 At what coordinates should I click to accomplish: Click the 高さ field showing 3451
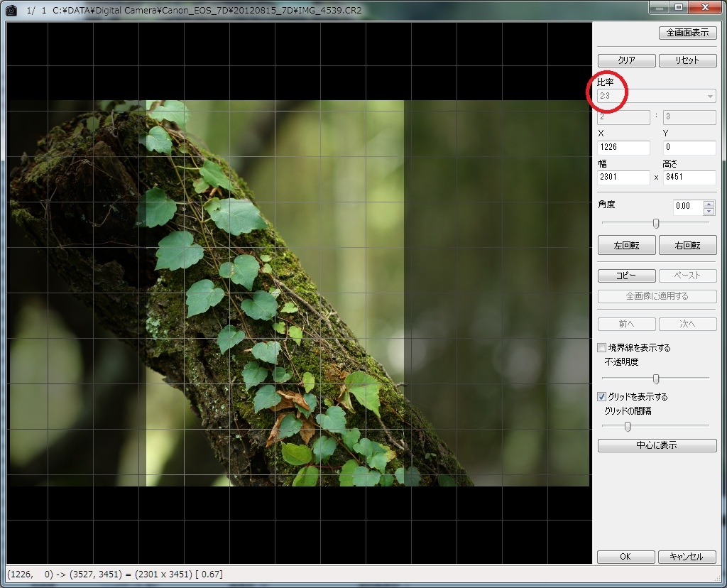point(689,178)
